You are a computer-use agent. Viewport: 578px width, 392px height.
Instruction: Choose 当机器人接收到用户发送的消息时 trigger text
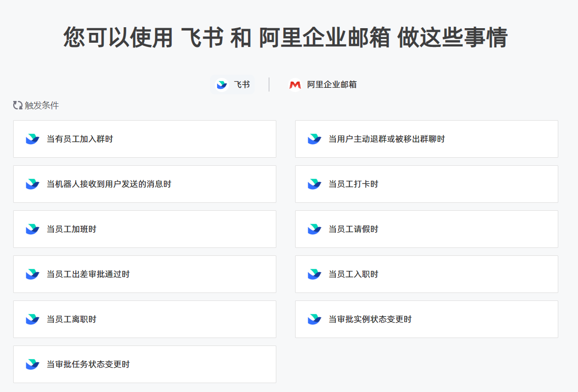[109, 184]
